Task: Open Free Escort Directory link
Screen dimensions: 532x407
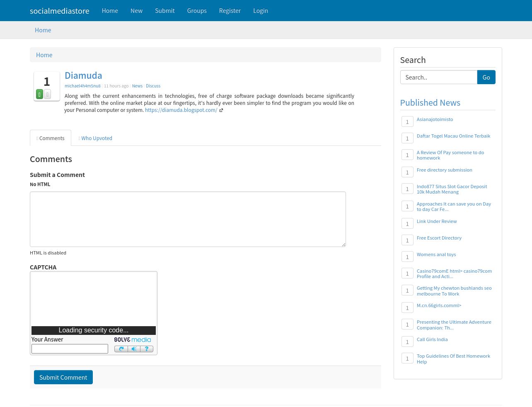Action: coord(439,238)
